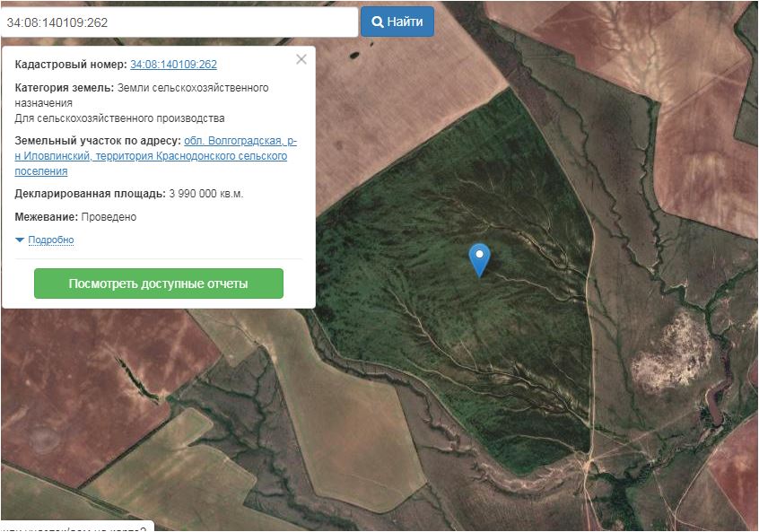Open Посмотреть доступные отчеты

[158, 283]
